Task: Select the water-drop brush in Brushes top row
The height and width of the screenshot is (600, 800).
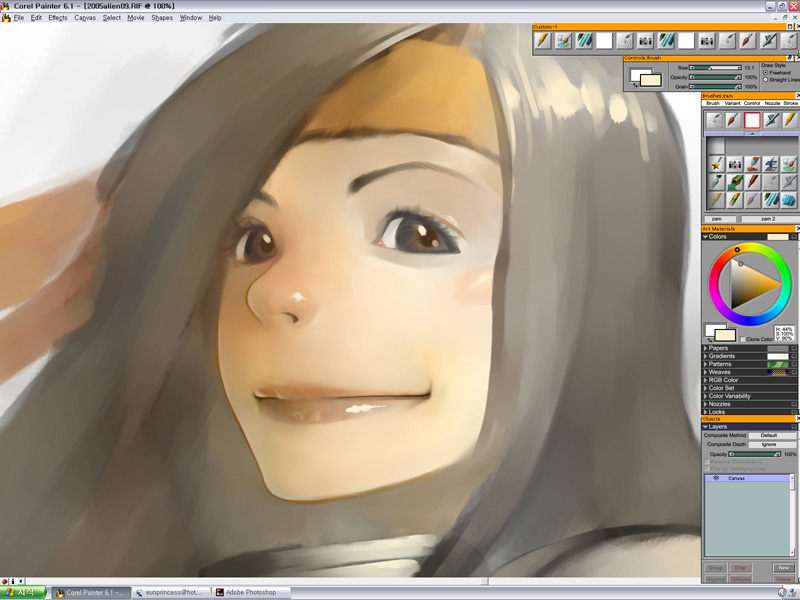Action: click(x=714, y=120)
